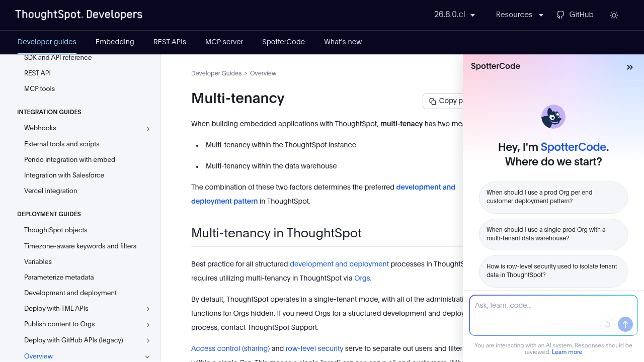644x362 pixels.
Task: Open External tools and scripts guide
Action: [62, 144]
